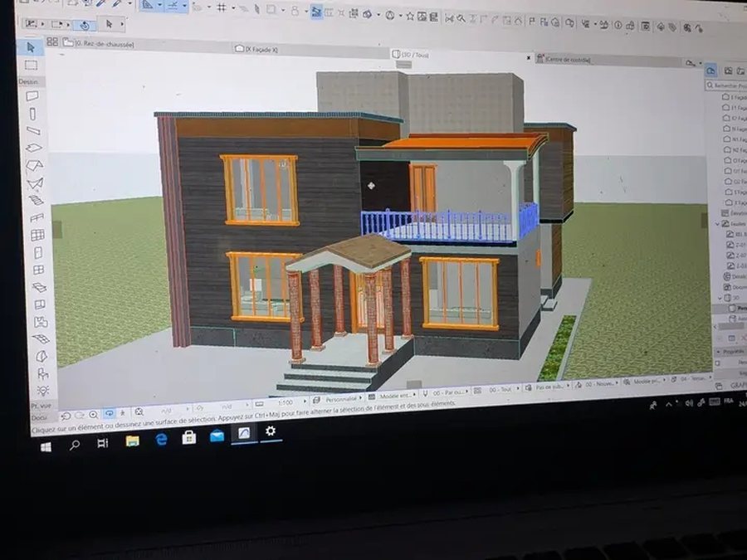
Task: Select the Window tool in toolbox
Action: pos(38,270)
